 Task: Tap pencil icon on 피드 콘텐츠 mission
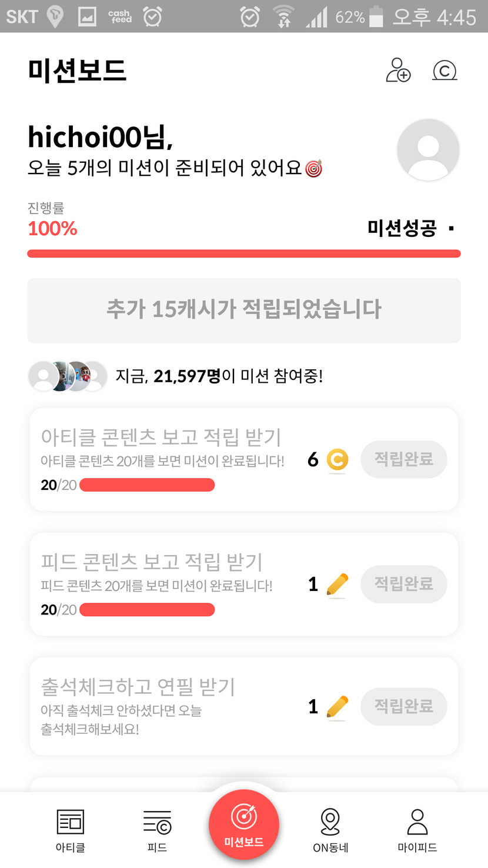tap(337, 585)
